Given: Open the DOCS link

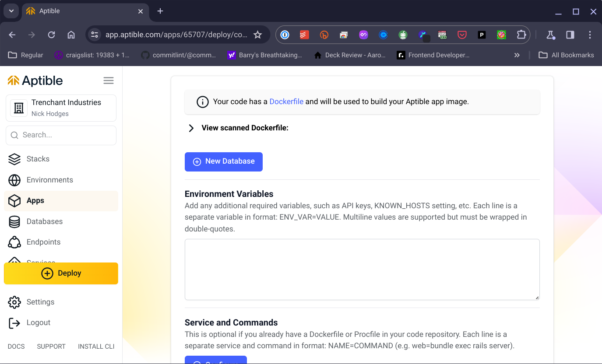Looking at the screenshot, I should (16, 346).
